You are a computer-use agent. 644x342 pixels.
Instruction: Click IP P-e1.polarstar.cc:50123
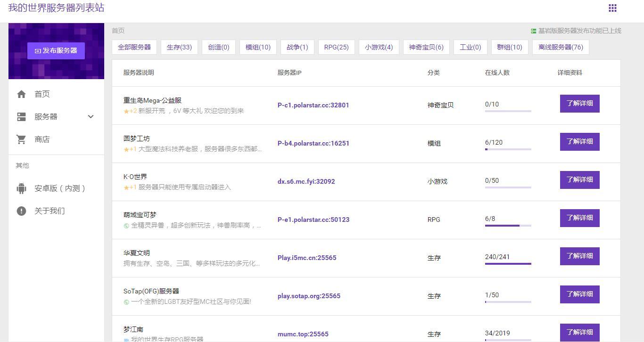point(314,220)
